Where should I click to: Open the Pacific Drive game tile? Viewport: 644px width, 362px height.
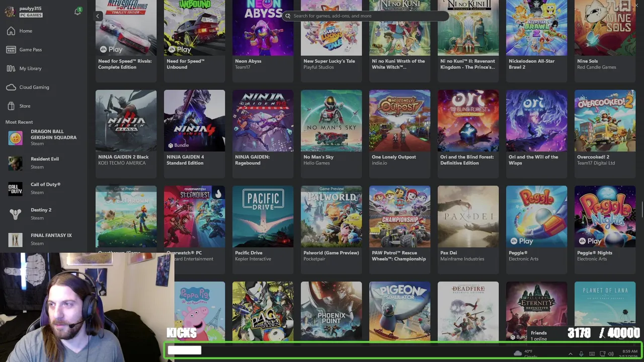(x=263, y=229)
